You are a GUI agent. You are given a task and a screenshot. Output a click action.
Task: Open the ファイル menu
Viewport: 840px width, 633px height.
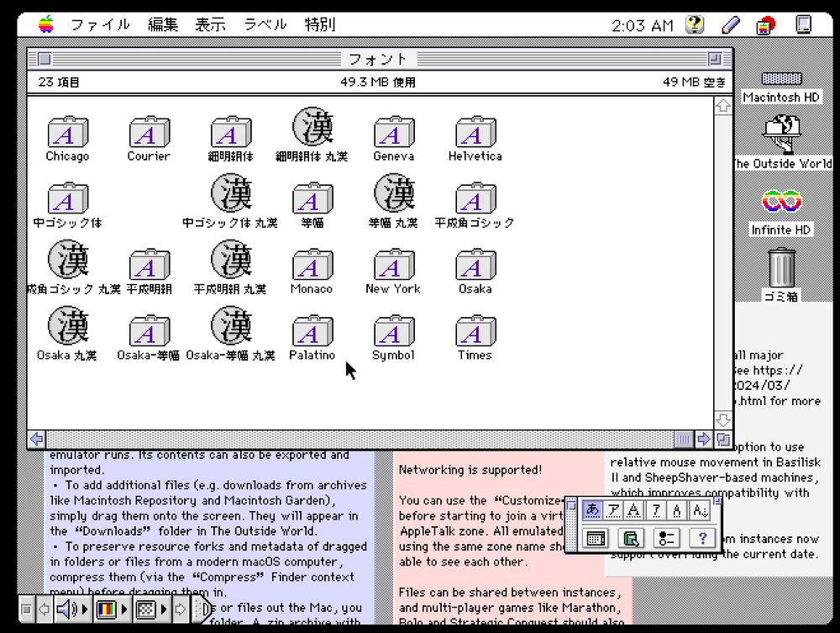coord(100,24)
